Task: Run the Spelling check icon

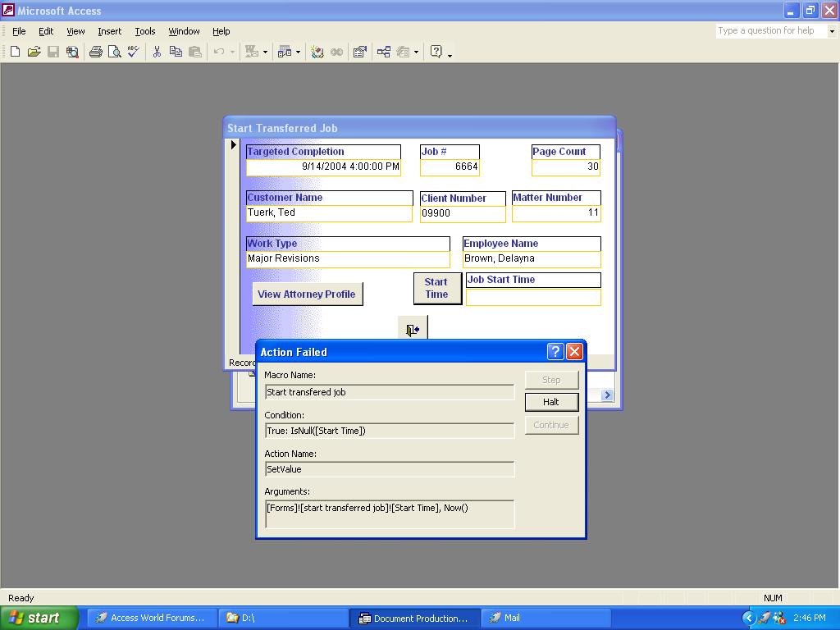Action: (x=133, y=52)
